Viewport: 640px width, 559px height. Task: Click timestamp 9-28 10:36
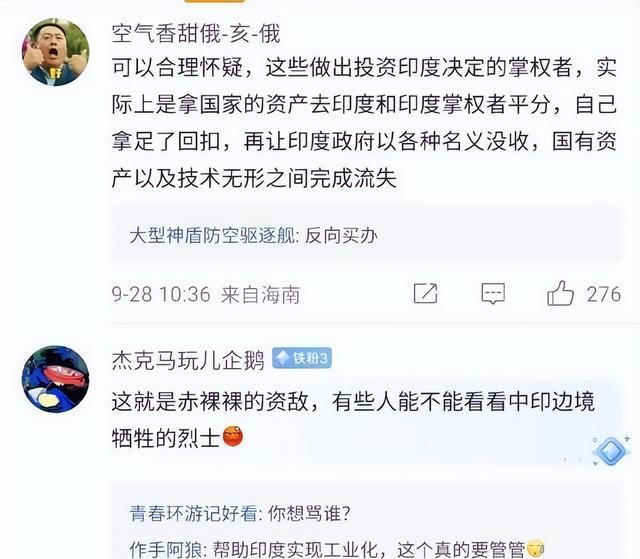[x=161, y=294]
